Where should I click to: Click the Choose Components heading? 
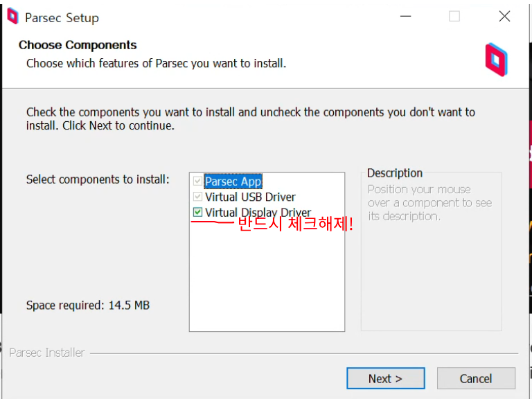[x=78, y=45]
